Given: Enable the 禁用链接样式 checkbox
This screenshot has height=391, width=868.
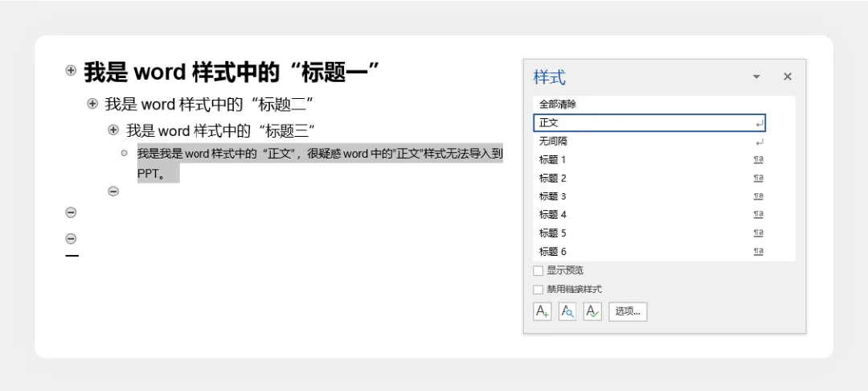Looking at the screenshot, I should click(538, 290).
